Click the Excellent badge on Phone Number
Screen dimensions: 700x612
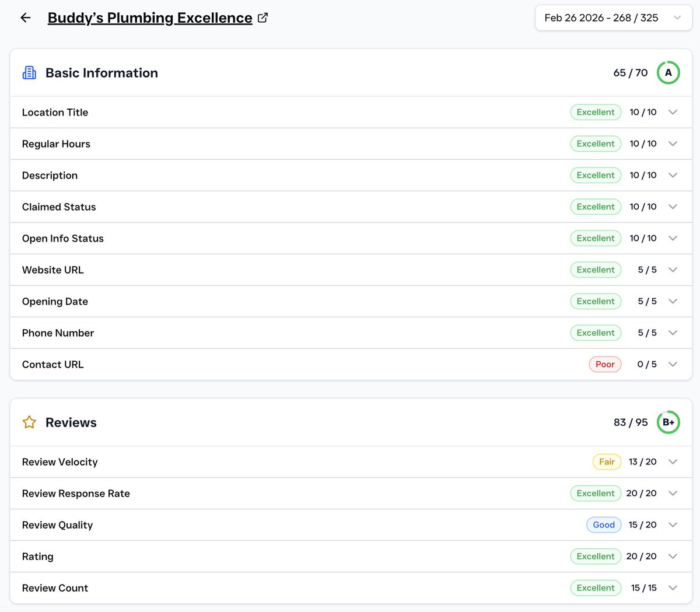(x=596, y=333)
